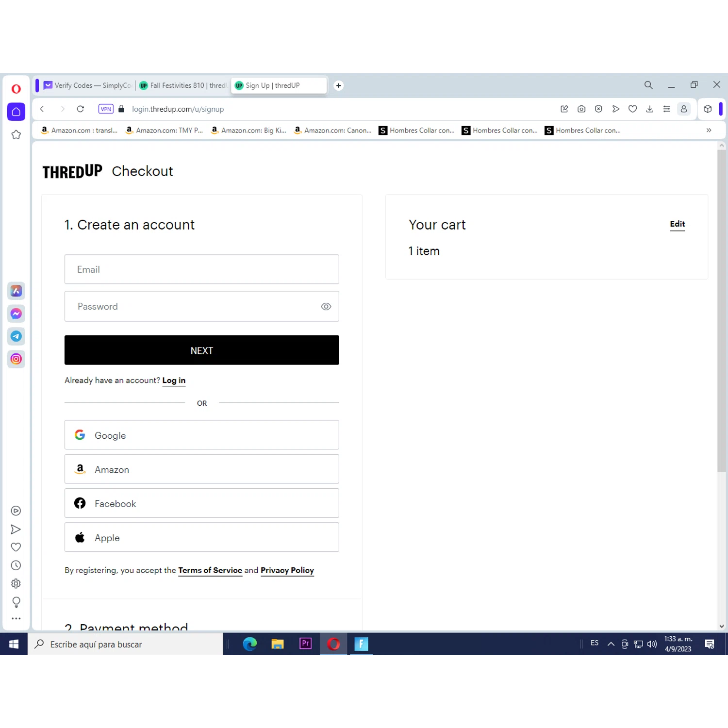Open bookmarks star in sidebar

16,135
